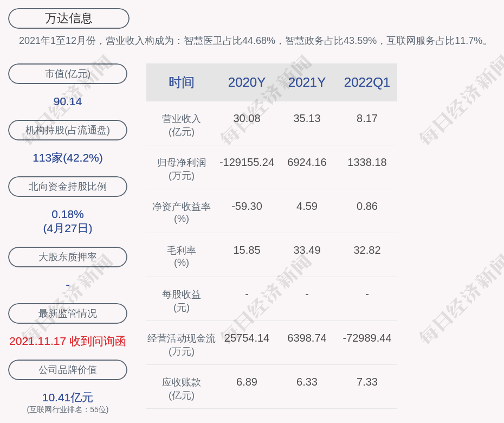Select the 2021Y revenue value 35.13
504x423 pixels.
pyautogui.click(x=307, y=118)
